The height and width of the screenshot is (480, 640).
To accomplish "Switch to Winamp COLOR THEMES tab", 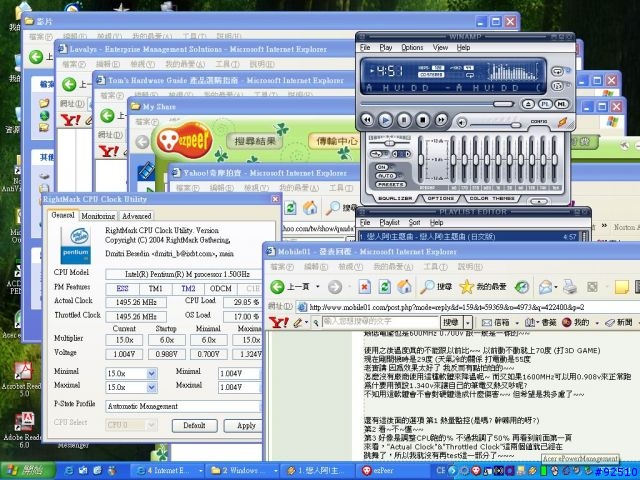I will tap(492, 198).
